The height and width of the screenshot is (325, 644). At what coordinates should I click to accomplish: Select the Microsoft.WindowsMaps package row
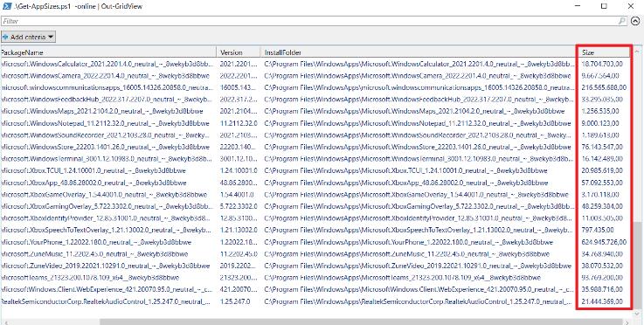point(316,111)
